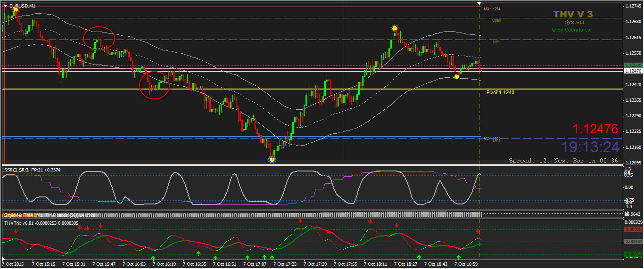Click the System label under THV V 3
Screen dimensions: 644x269
point(574,22)
